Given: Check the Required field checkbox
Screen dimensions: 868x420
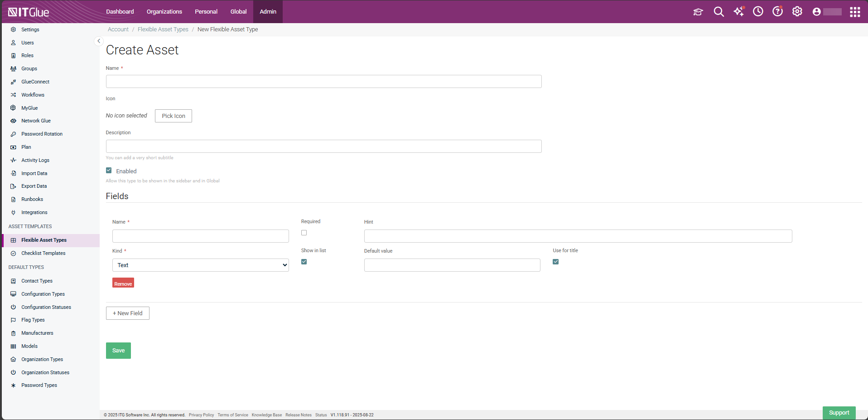Looking at the screenshot, I should click(304, 233).
